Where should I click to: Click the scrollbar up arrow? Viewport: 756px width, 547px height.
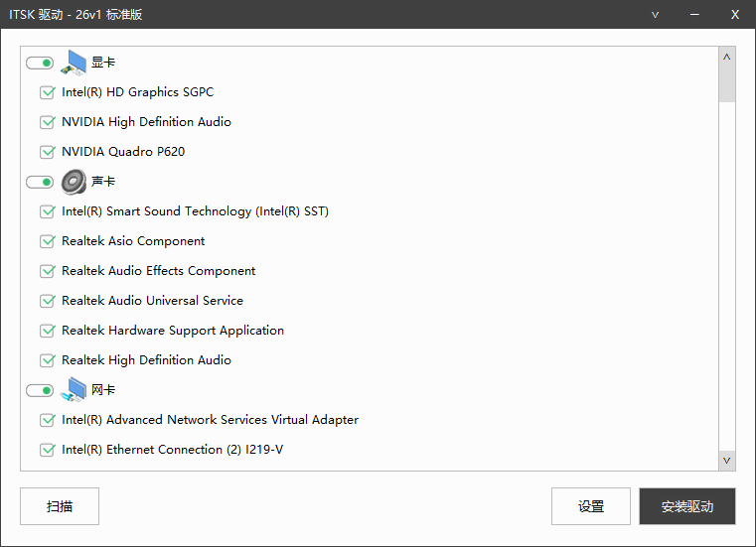[727, 57]
